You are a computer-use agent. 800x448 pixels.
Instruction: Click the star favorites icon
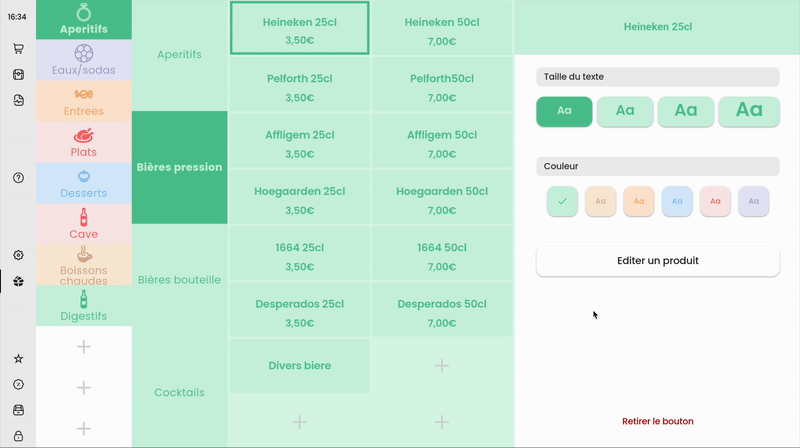click(18, 358)
